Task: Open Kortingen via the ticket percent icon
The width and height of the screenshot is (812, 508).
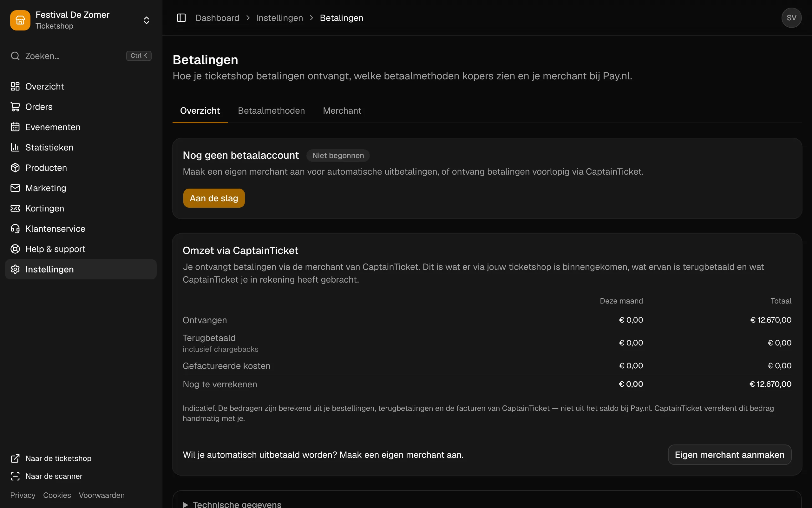Action: tap(15, 208)
